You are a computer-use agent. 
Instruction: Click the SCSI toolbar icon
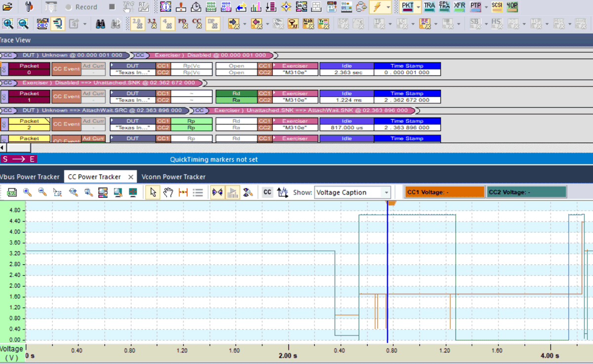497,7
